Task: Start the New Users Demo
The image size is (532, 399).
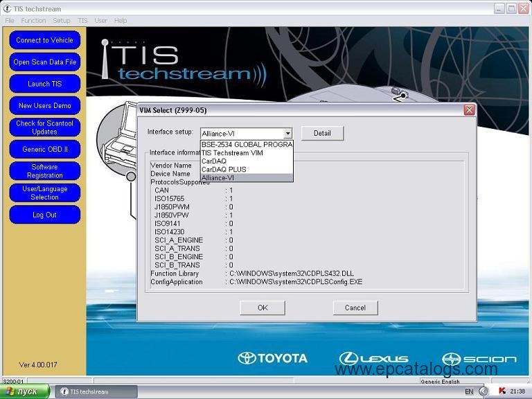Action: click(44, 106)
